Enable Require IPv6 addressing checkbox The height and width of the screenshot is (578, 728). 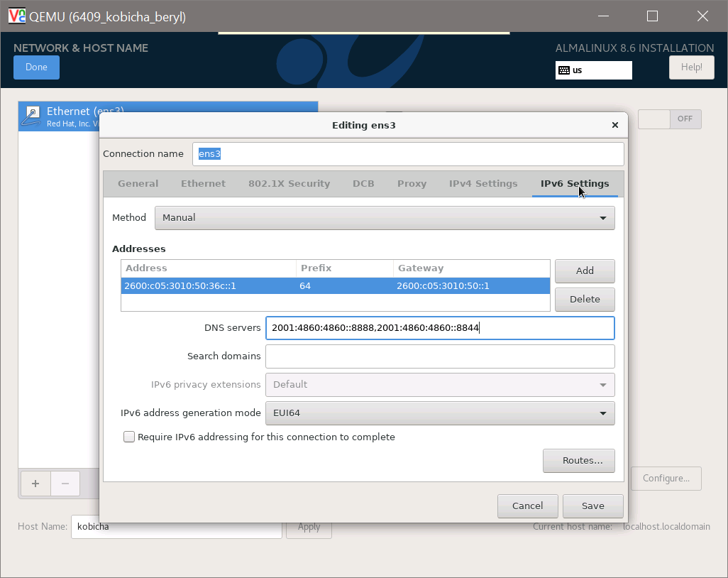(x=129, y=437)
